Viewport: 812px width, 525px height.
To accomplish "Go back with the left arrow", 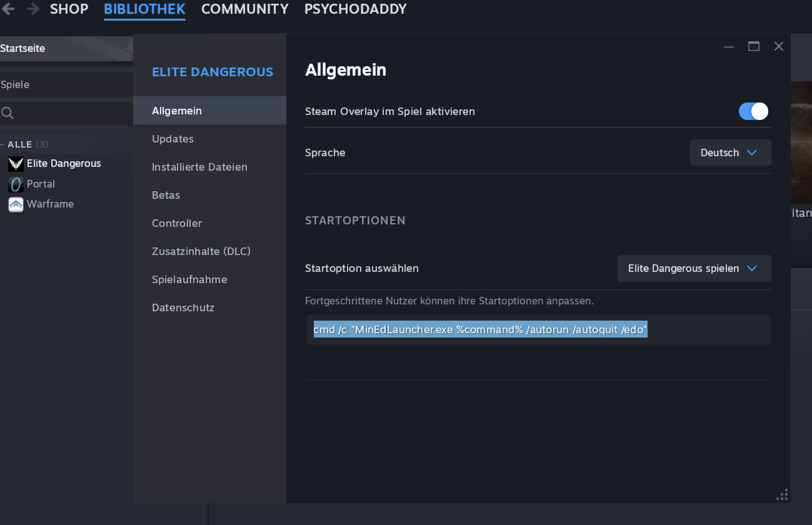I will pyautogui.click(x=8, y=8).
